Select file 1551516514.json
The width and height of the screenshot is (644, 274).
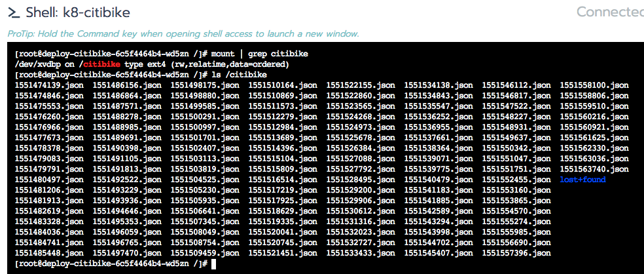[x=283, y=180]
